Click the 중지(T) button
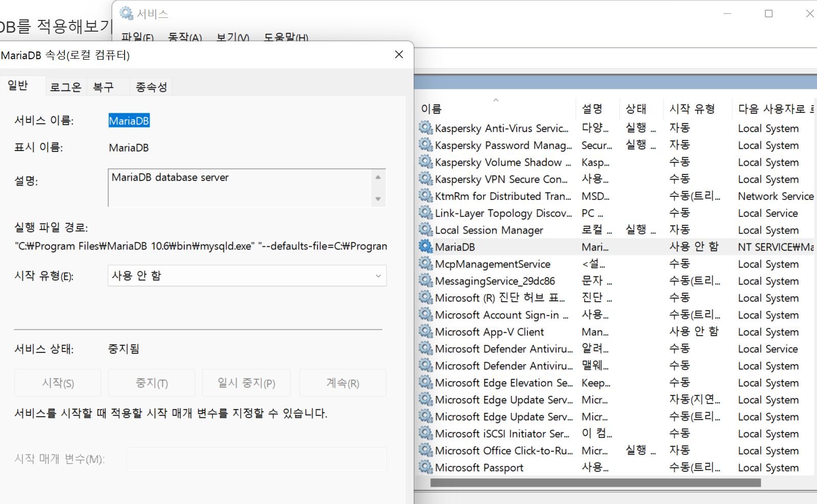The width and height of the screenshot is (817, 504). click(152, 383)
